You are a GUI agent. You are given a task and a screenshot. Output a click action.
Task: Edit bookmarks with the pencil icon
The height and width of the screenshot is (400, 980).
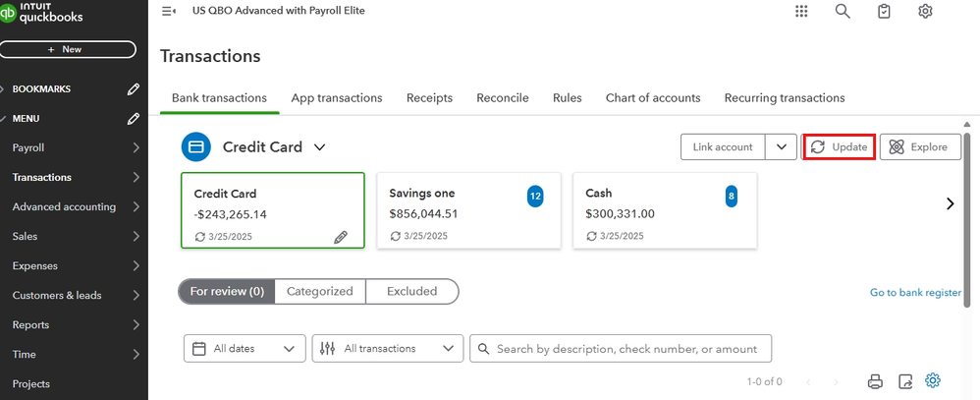click(134, 89)
